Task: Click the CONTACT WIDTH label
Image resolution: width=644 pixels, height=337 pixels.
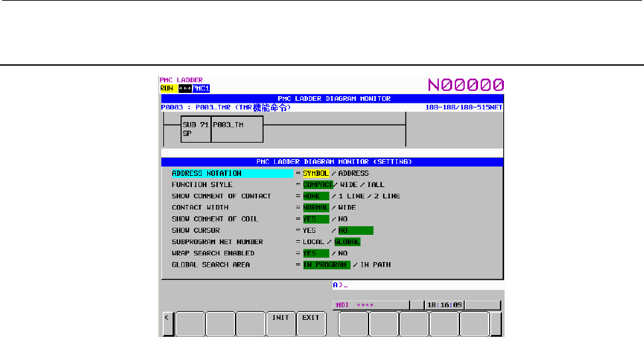Action: coord(200,208)
